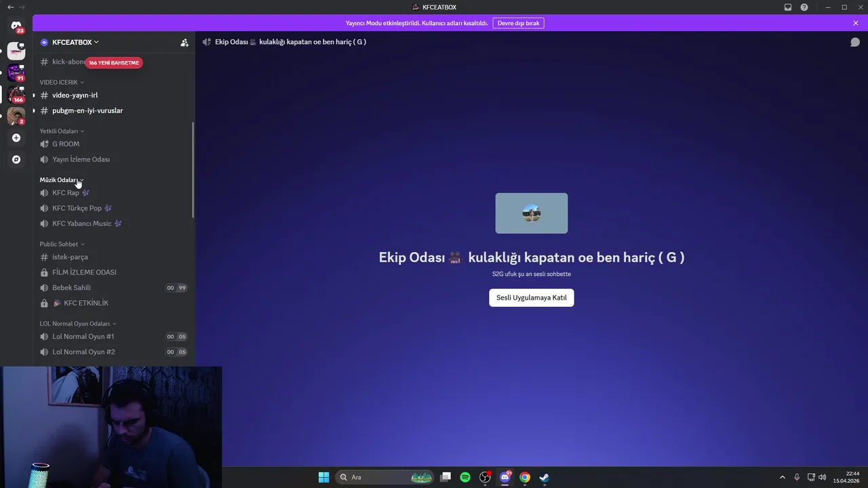The height and width of the screenshot is (488, 868).
Task: Collapse the LOL Normal Oyun Odaları category
Action: [x=78, y=323]
